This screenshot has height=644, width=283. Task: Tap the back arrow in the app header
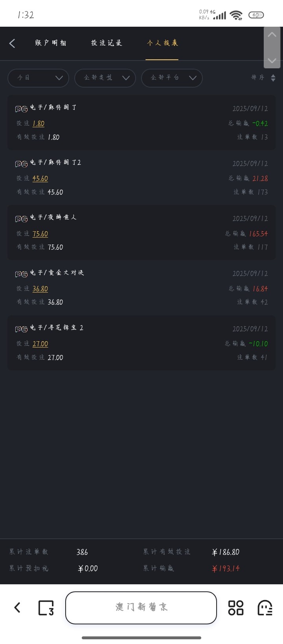tap(12, 43)
